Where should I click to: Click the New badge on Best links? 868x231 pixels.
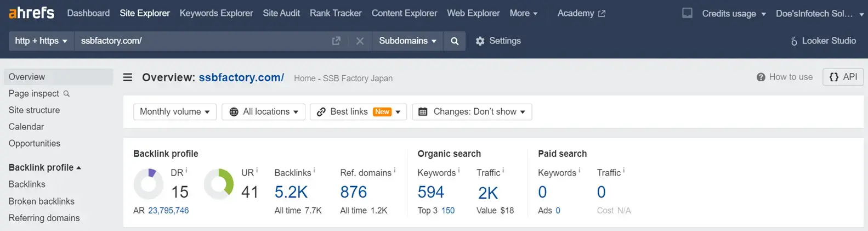(x=382, y=112)
